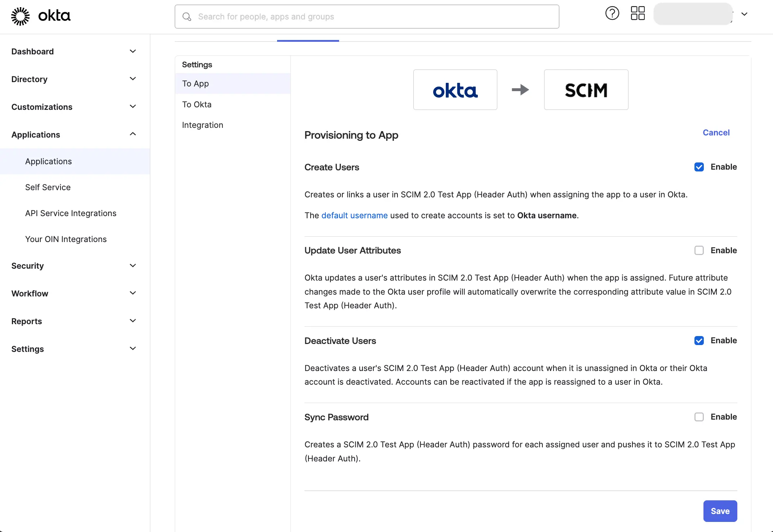Click the arrow between okta and SCIM logos
This screenshot has height=532, width=773.
point(520,90)
